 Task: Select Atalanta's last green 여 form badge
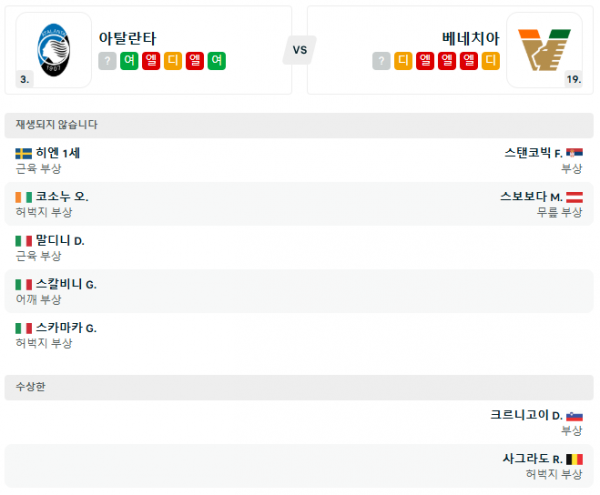217,61
